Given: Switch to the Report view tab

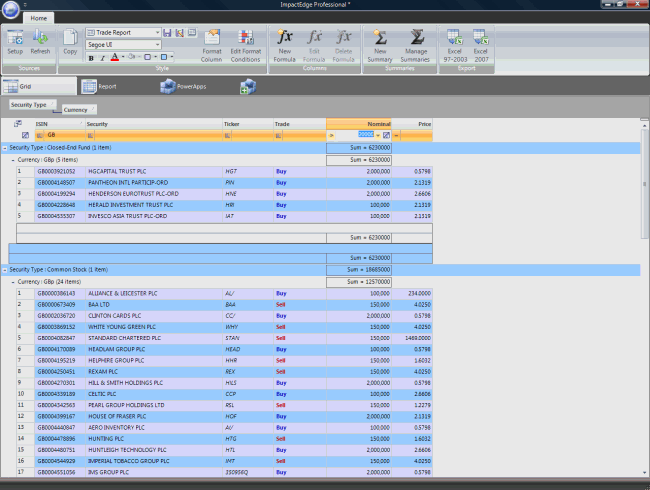Looking at the screenshot, I should tap(99, 86).
